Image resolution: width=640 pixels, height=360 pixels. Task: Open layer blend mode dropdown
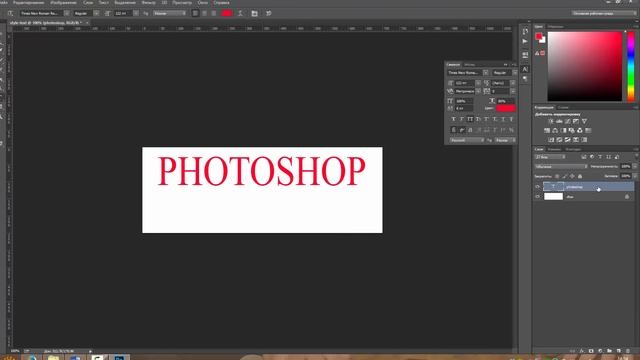561,167
